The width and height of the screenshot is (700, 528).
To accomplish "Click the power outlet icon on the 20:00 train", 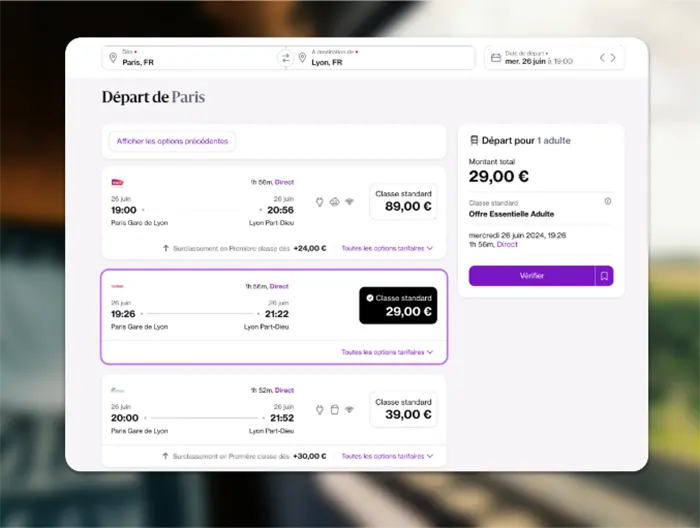I will [x=319, y=408].
